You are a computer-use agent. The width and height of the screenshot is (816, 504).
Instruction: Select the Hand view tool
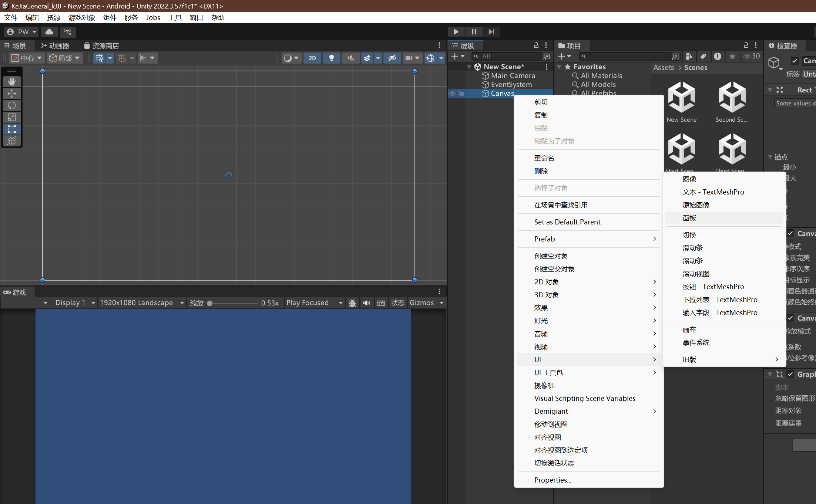12,81
